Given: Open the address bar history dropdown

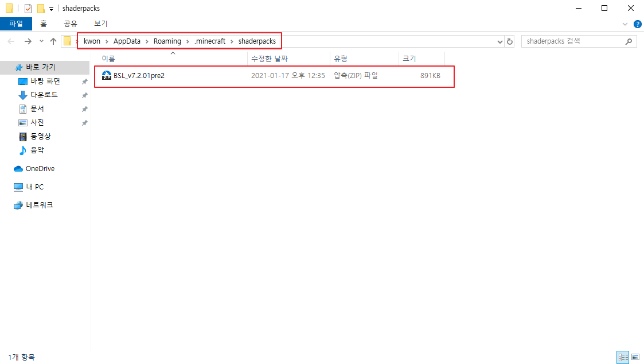Looking at the screenshot, I should [500, 41].
